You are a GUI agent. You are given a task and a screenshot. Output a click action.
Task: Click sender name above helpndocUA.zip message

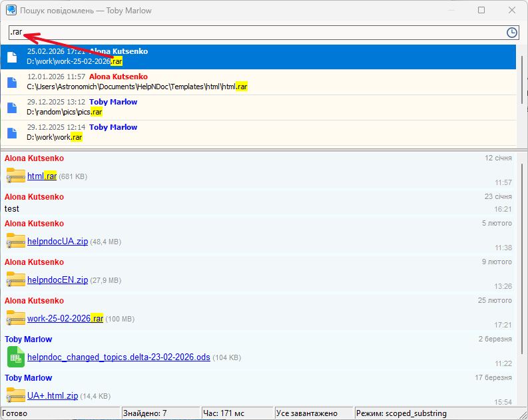[x=34, y=224]
